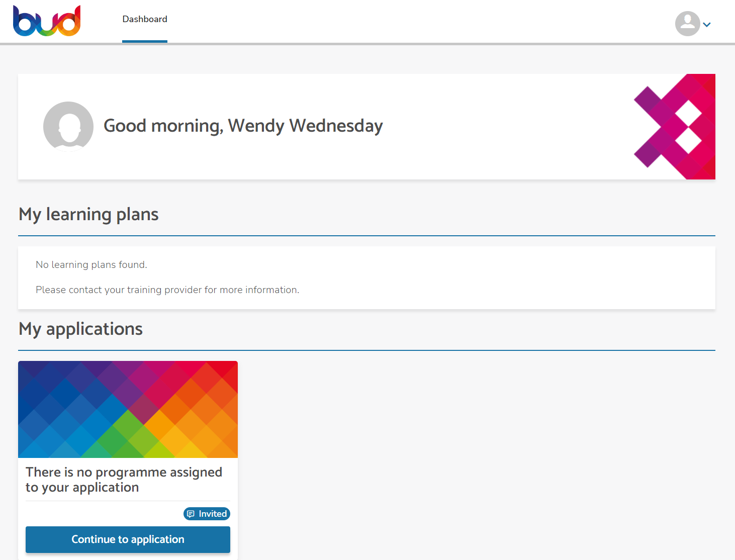
Task: Click the learning plans info panel
Action: (366, 277)
